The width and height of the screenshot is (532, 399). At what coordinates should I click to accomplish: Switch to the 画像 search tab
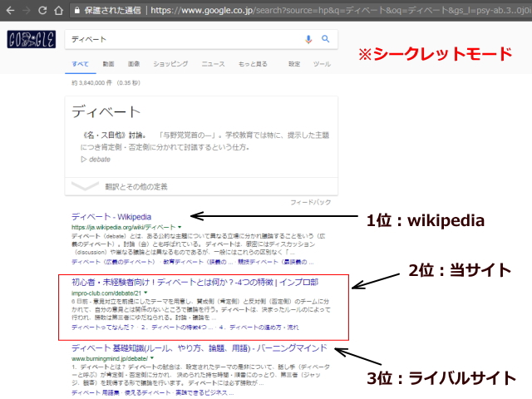[x=133, y=64]
